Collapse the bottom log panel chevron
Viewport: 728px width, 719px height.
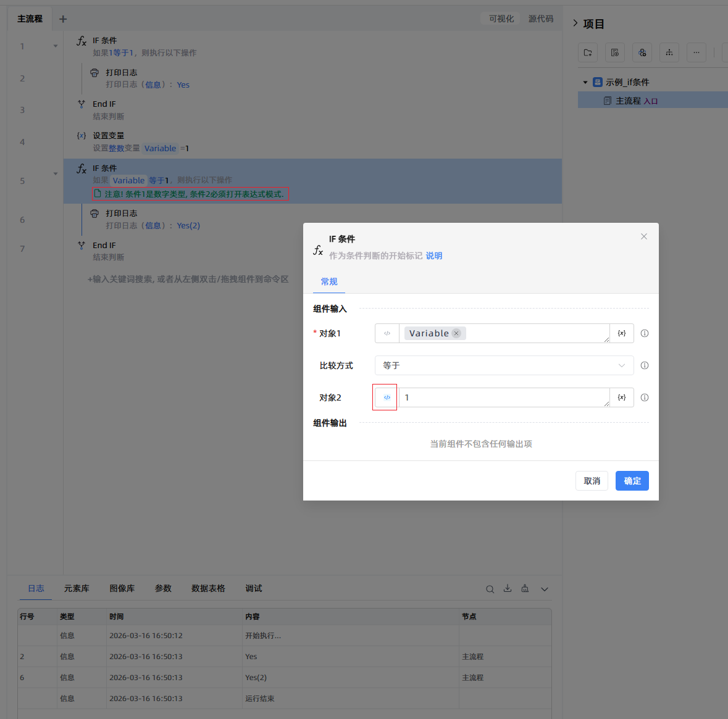coord(545,589)
